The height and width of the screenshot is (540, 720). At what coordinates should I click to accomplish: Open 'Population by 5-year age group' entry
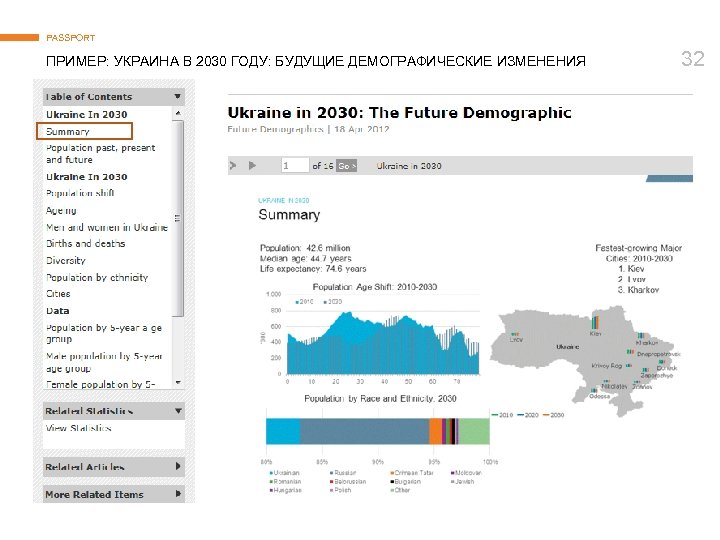click(x=104, y=333)
